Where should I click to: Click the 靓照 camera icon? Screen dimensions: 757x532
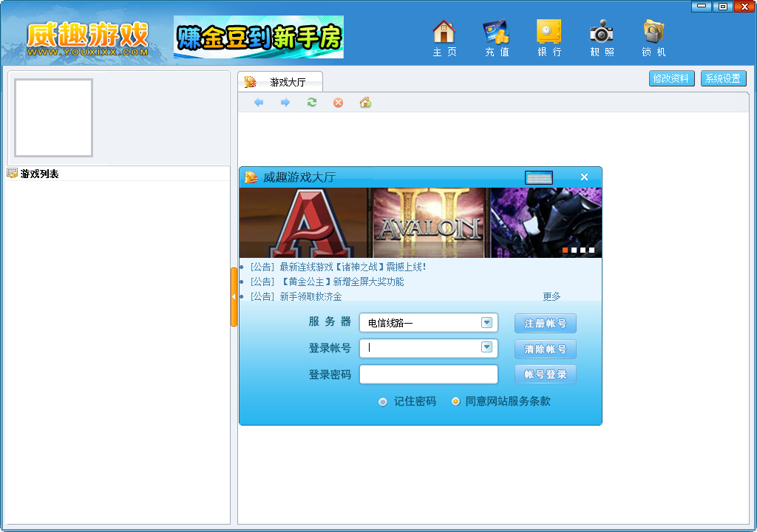pyautogui.click(x=602, y=38)
